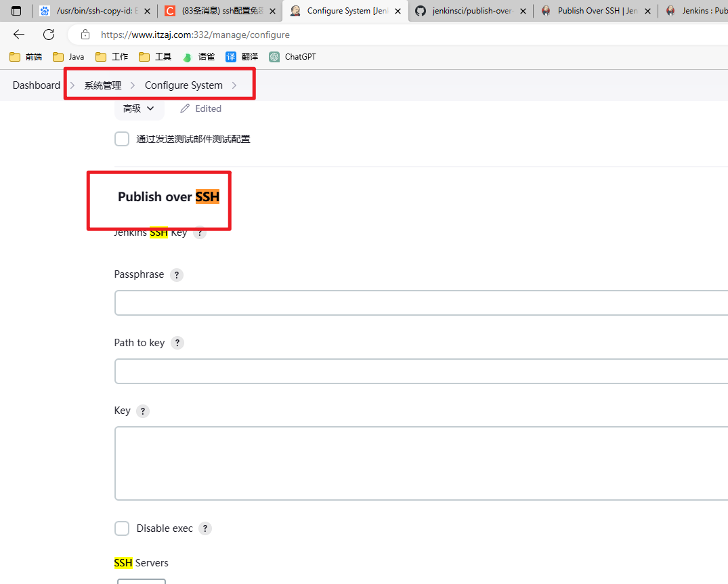728x584 pixels.
Task: Enable 通过发送测试邮件测试配置 checkbox
Action: click(122, 139)
